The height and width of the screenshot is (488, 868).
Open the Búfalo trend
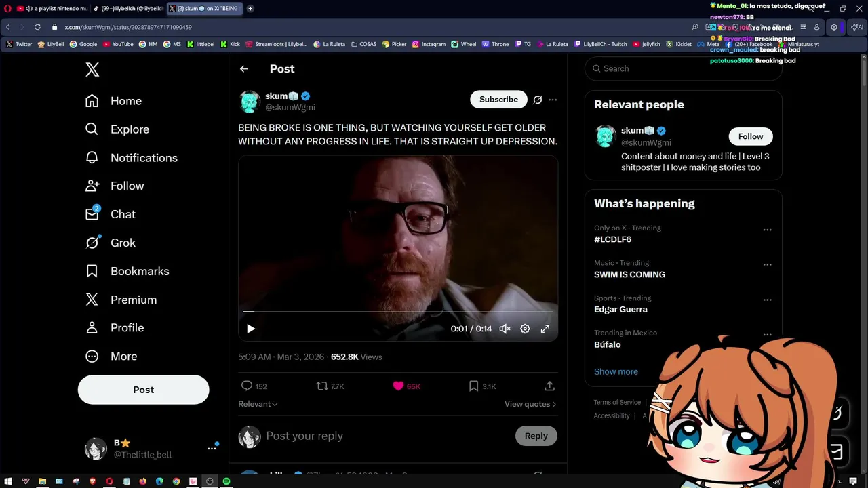pyautogui.click(x=608, y=344)
